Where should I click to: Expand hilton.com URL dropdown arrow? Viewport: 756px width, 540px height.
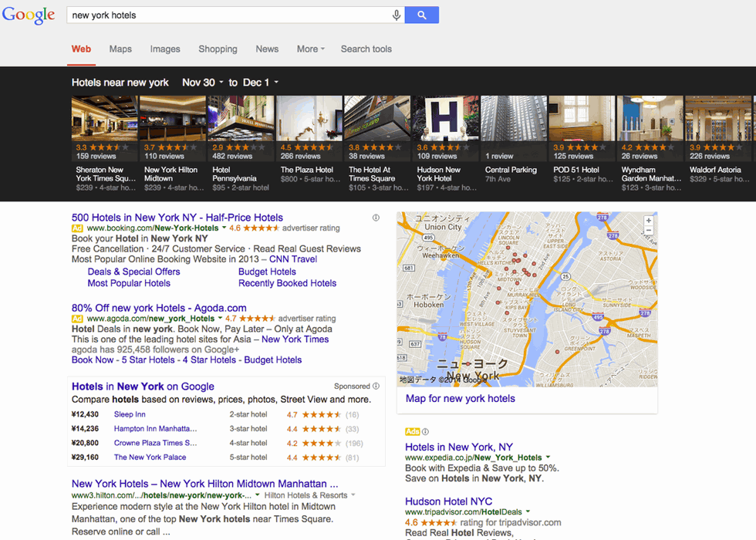[258, 494]
